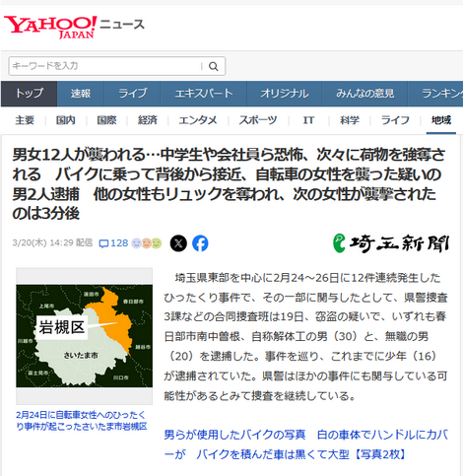463x476 pixels.
Task: Open the ライブ tab
Action: [132, 94]
